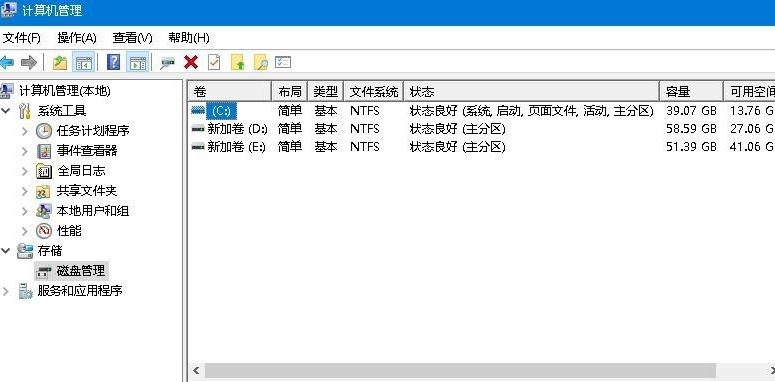Sort by the 可用空间 column header
The height and width of the screenshot is (382, 775).
point(750,91)
